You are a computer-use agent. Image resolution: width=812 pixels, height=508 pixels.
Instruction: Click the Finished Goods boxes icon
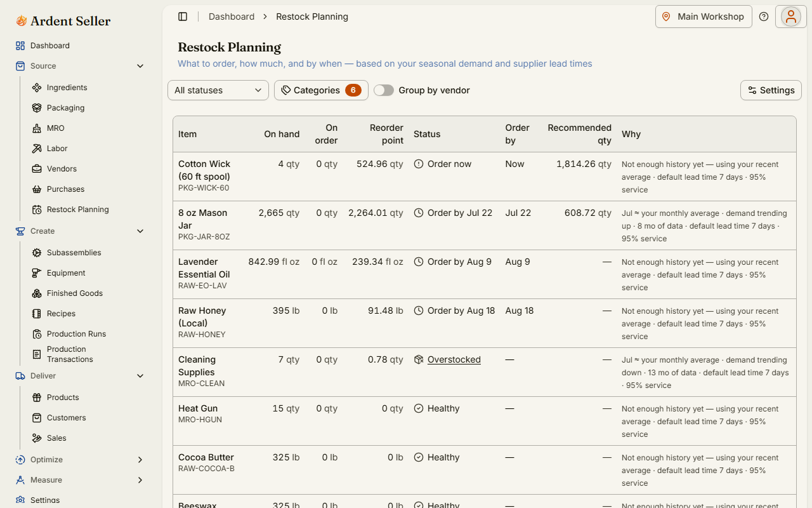pyautogui.click(x=37, y=293)
